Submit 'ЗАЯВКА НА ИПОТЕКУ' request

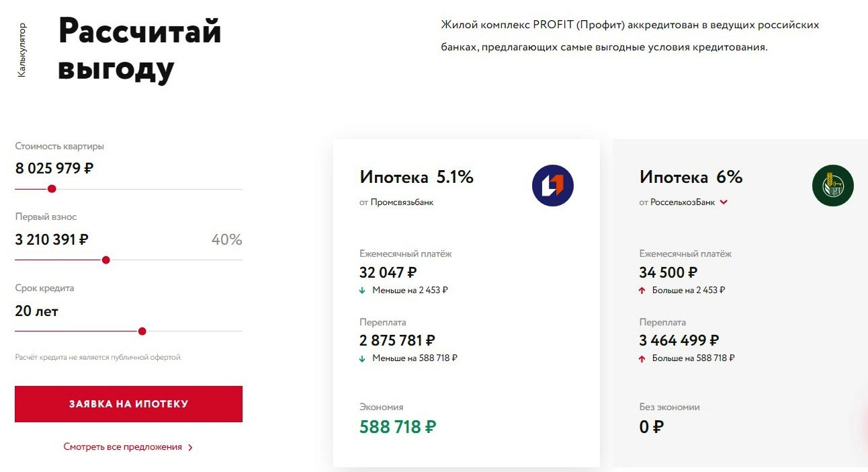pyautogui.click(x=128, y=404)
